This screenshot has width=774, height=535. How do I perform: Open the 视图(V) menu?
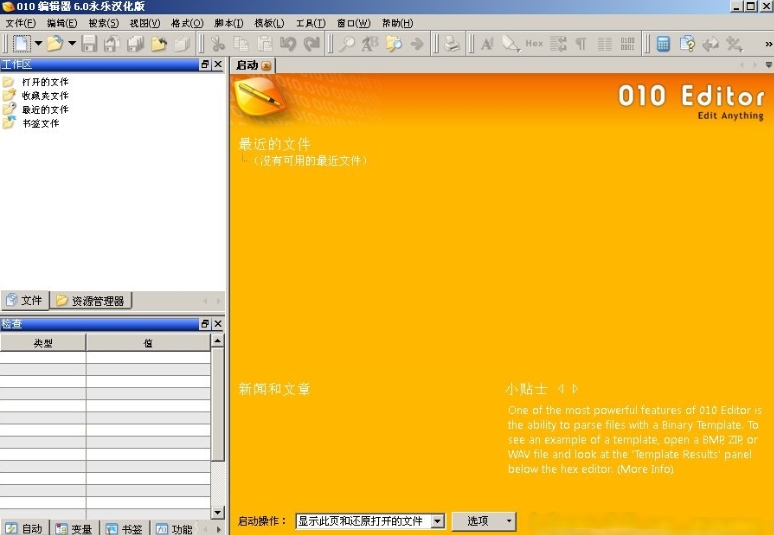tap(145, 23)
